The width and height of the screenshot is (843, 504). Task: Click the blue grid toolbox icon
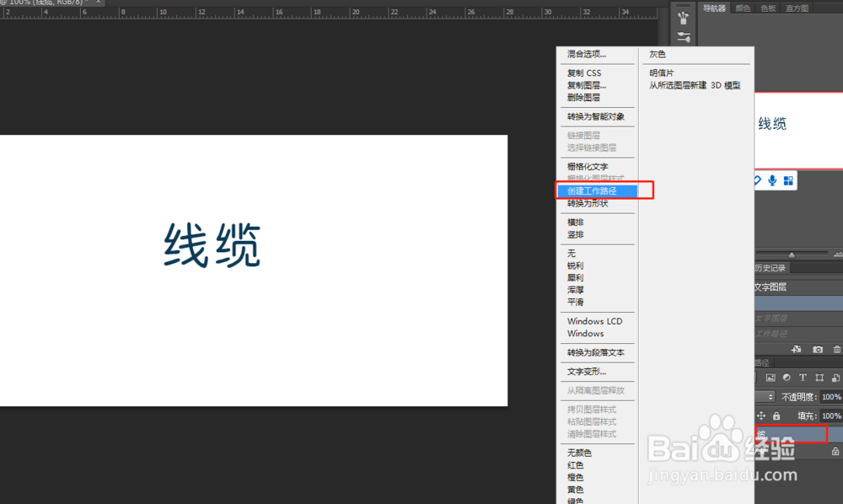(788, 180)
